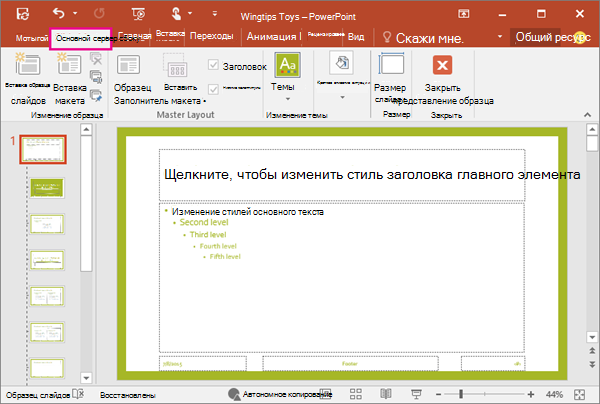Undo the last action

coord(59,13)
